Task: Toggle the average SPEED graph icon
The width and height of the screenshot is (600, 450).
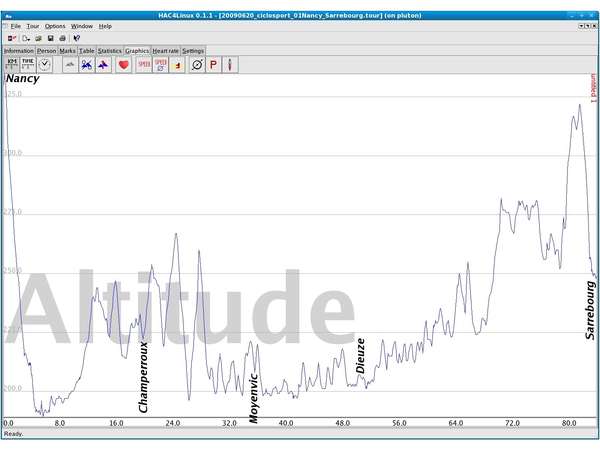Action: click(161, 64)
